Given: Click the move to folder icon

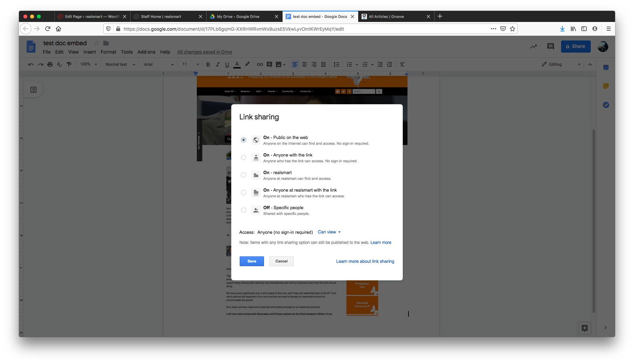Looking at the screenshot, I should click(106, 43).
